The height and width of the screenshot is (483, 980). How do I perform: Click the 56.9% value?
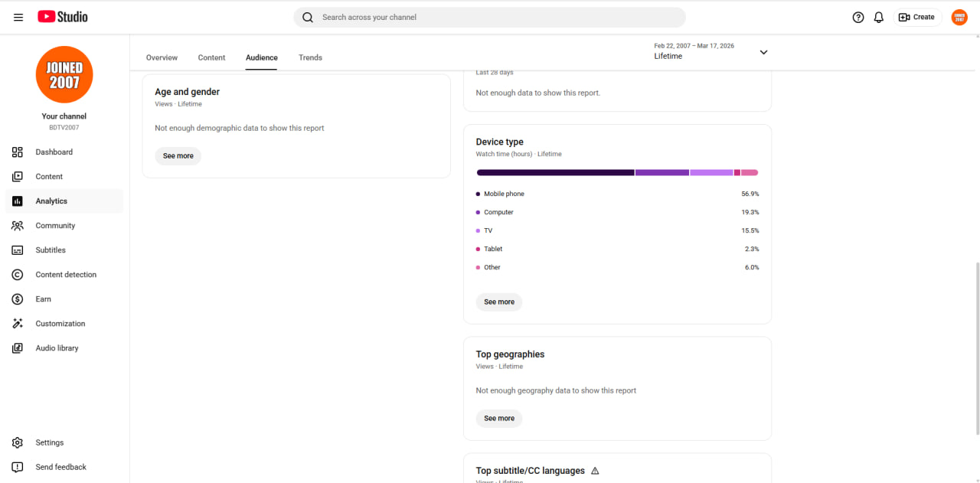(750, 194)
